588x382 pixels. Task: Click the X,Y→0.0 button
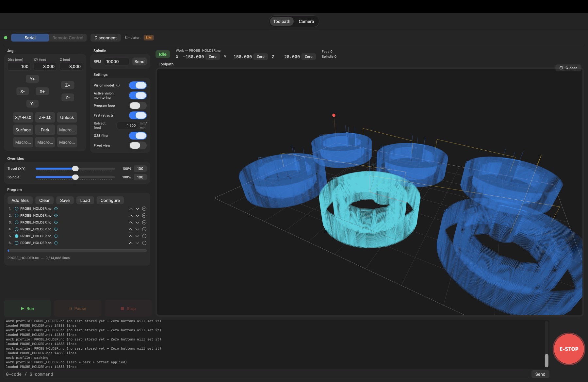(x=23, y=117)
